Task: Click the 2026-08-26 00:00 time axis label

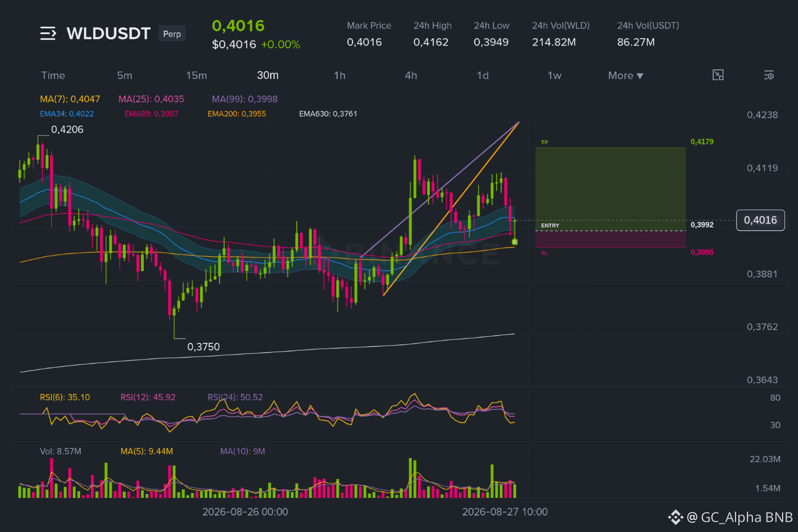Action: coord(245,512)
